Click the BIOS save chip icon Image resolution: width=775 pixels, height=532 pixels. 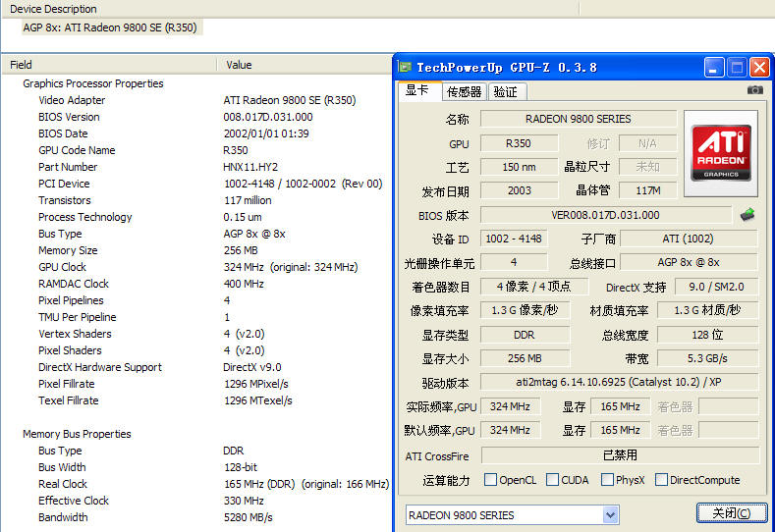point(747,214)
